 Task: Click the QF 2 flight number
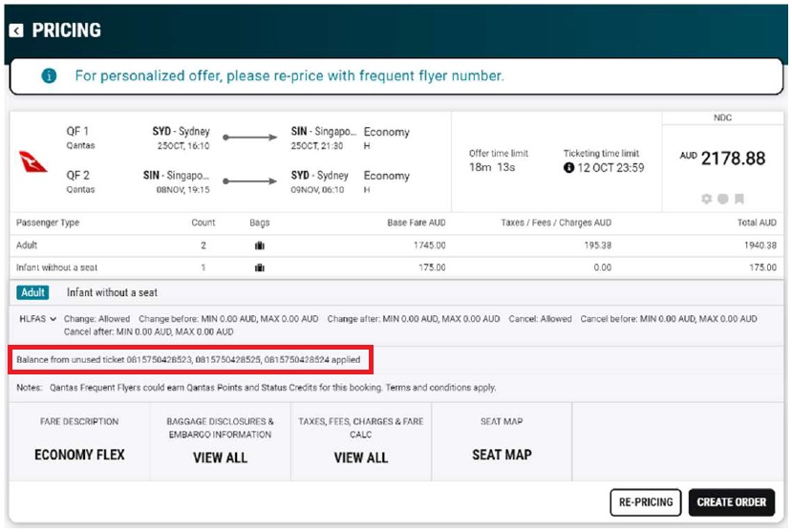pyautogui.click(x=78, y=175)
